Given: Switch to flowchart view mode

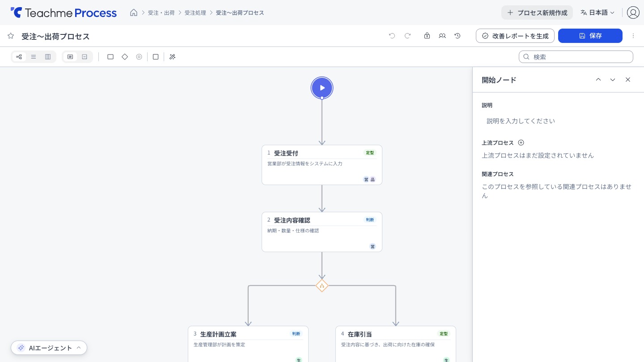Looking at the screenshot, I should pyautogui.click(x=19, y=57).
